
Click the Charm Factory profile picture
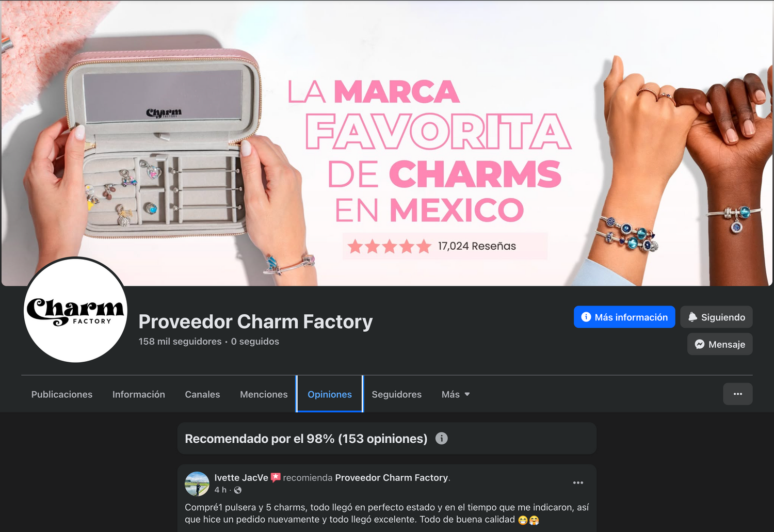[76, 310]
